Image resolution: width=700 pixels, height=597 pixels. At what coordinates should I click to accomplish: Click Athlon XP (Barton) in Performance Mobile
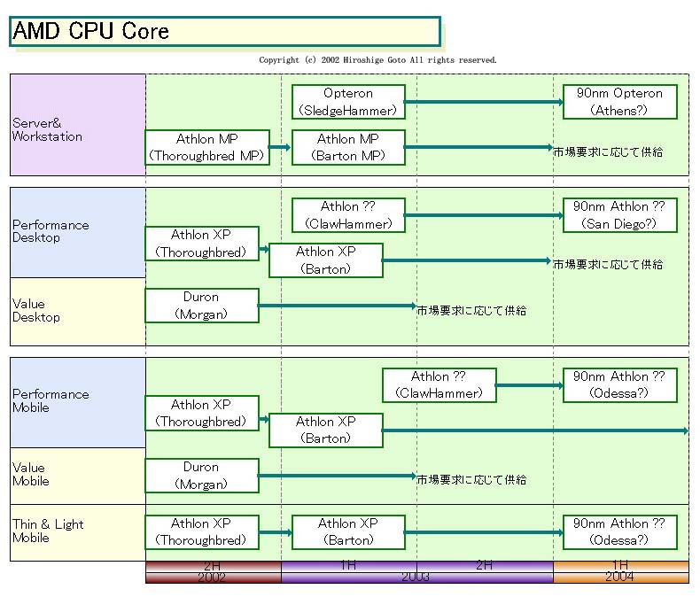tap(326, 430)
